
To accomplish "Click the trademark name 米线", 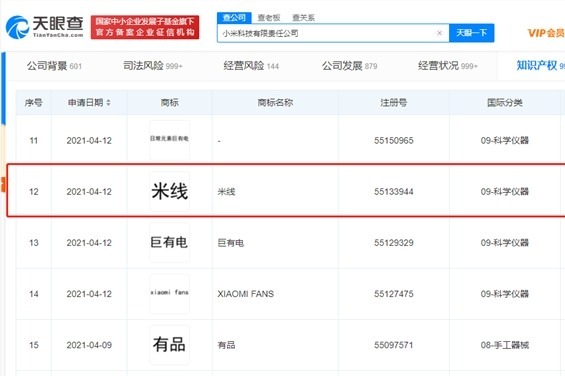I will pos(226,192).
